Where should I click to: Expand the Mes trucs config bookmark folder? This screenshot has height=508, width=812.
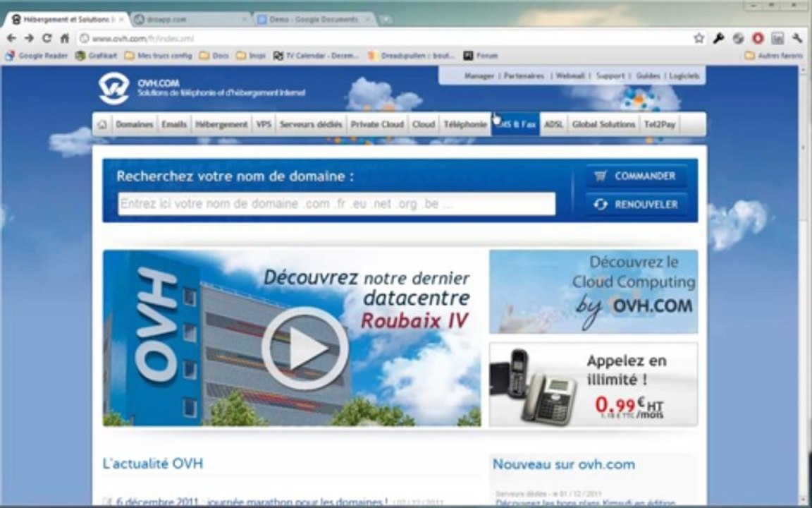click(x=159, y=56)
